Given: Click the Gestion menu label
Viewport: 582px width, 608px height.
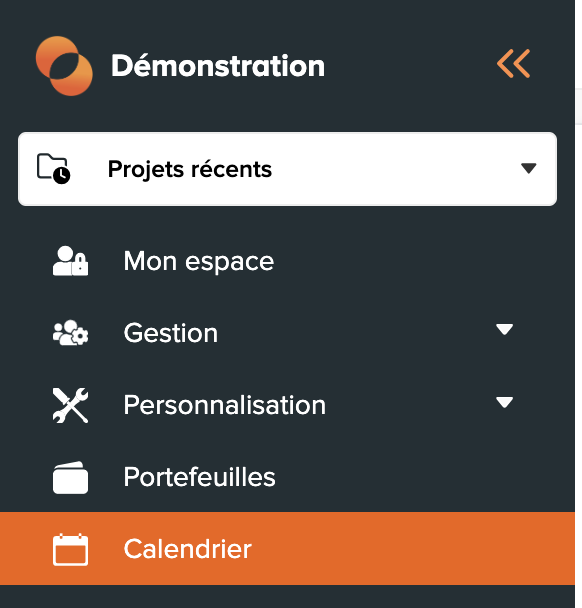Looking at the screenshot, I should click(x=171, y=333).
